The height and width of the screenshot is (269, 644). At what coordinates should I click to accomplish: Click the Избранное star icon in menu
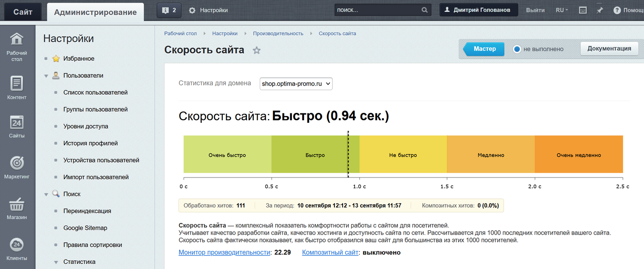click(x=56, y=58)
